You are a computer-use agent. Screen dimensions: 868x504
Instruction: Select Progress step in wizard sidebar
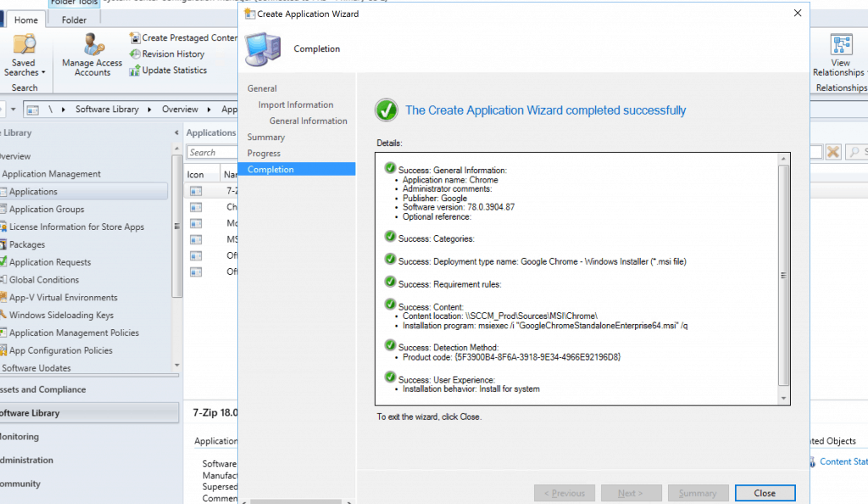pos(264,153)
